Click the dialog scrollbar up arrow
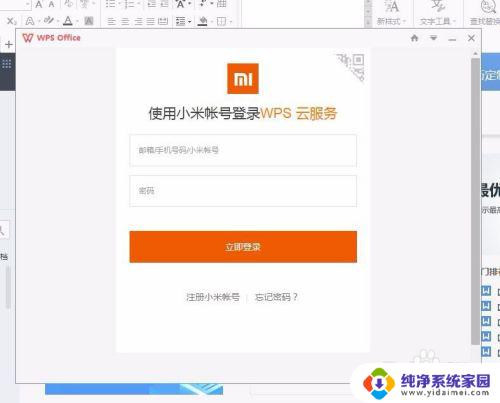 pyautogui.click(x=475, y=54)
